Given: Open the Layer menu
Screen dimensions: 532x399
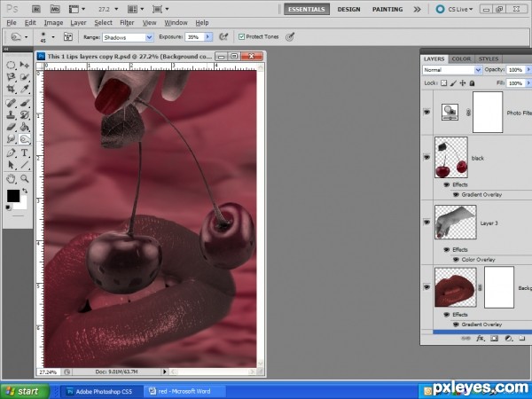Looking at the screenshot, I should coord(78,23).
